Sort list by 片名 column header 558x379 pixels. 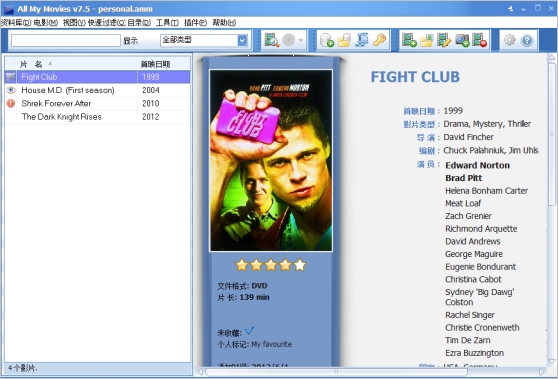(77, 64)
